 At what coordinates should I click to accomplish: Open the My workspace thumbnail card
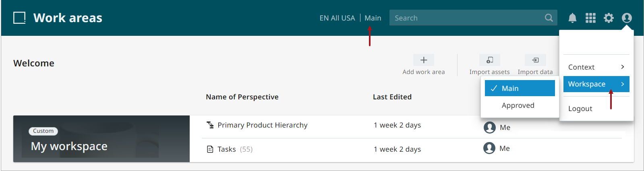pos(101,139)
